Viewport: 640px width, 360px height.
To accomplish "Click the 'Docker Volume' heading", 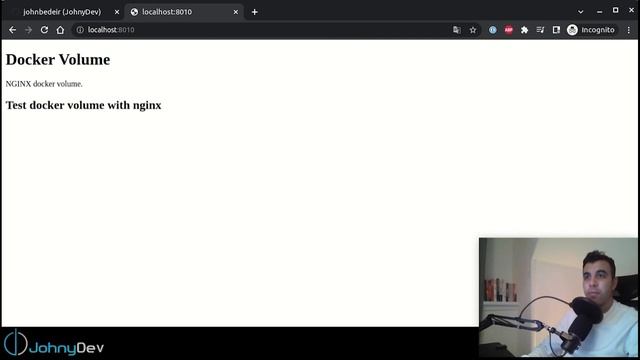I will point(58,60).
